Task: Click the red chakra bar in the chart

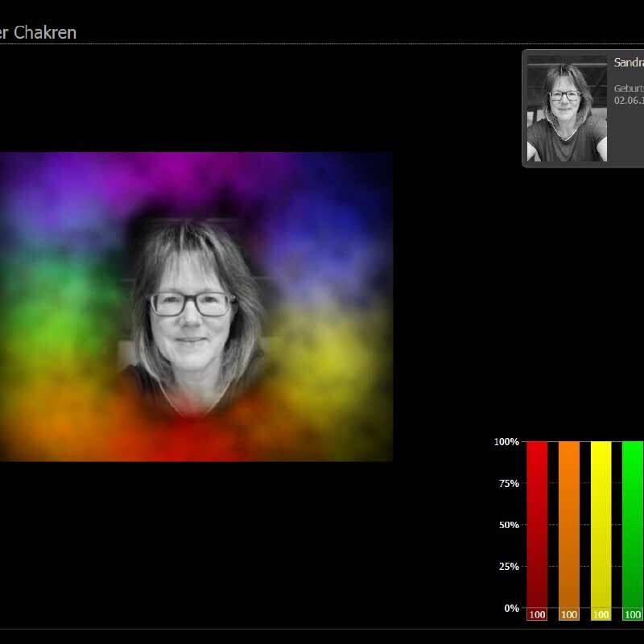Action: point(537,523)
